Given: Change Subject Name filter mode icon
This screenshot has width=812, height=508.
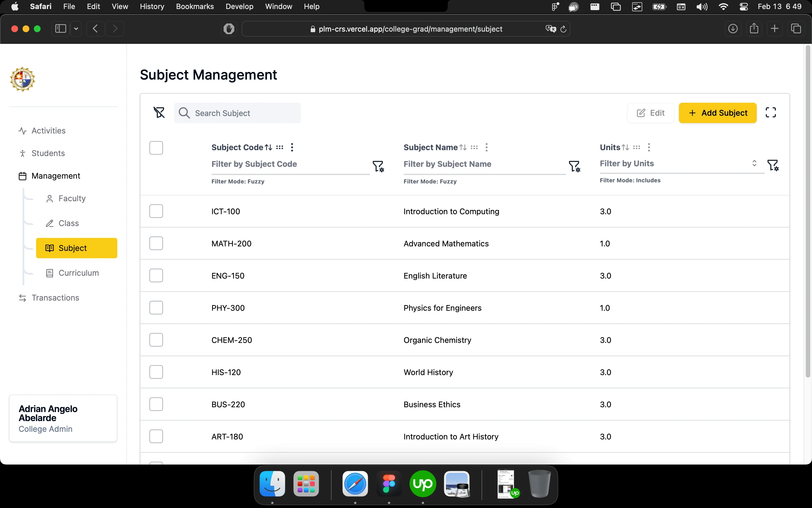Looking at the screenshot, I should 574,166.
